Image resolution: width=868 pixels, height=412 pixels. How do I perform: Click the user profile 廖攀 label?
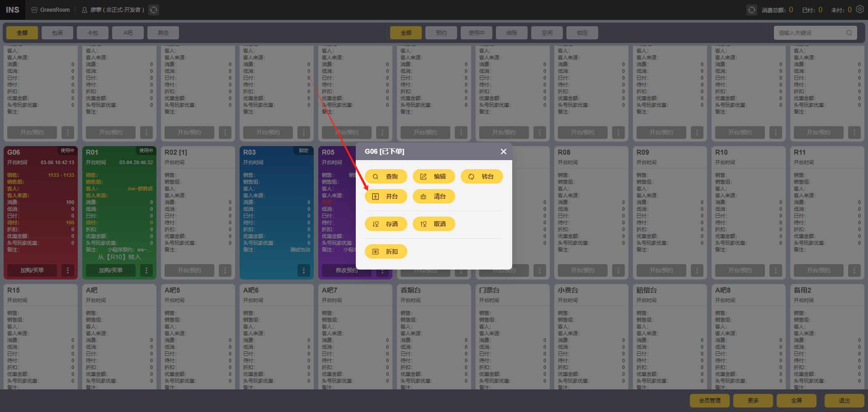pyautogui.click(x=113, y=10)
